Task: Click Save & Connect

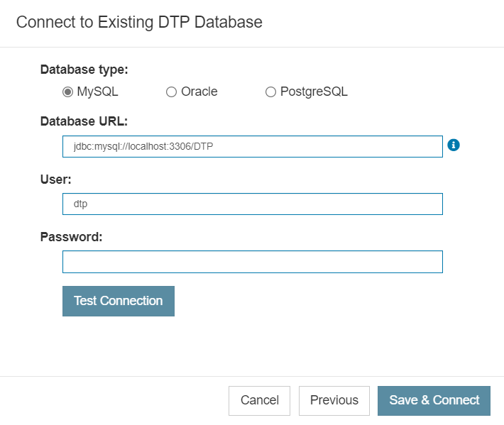Action: tap(434, 401)
